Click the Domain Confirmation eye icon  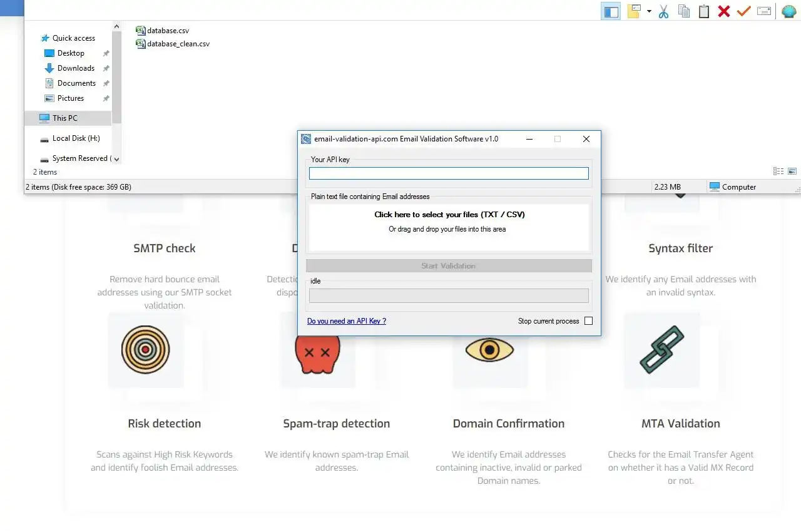pyautogui.click(x=489, y=349)
